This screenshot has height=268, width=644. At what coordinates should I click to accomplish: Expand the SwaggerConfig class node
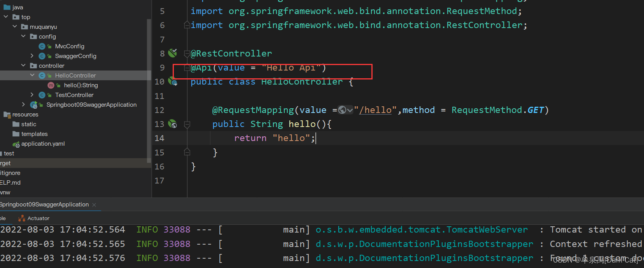coord(32,56)
